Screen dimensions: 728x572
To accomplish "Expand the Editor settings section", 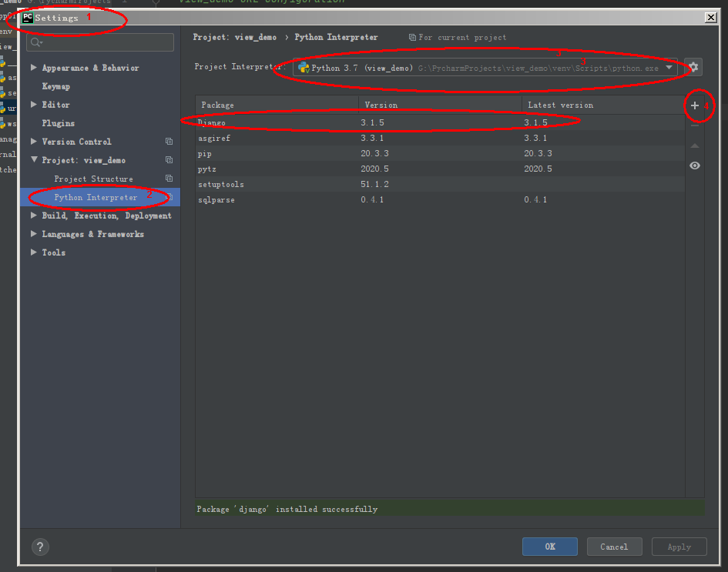I will click(x=33, y=105).
